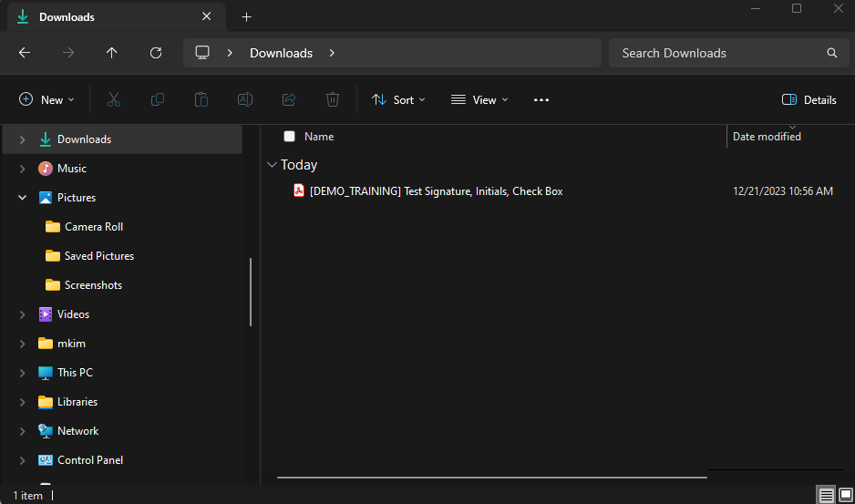Click the Share icon in toolbar

pyautogui.click(x=289, y=100)
